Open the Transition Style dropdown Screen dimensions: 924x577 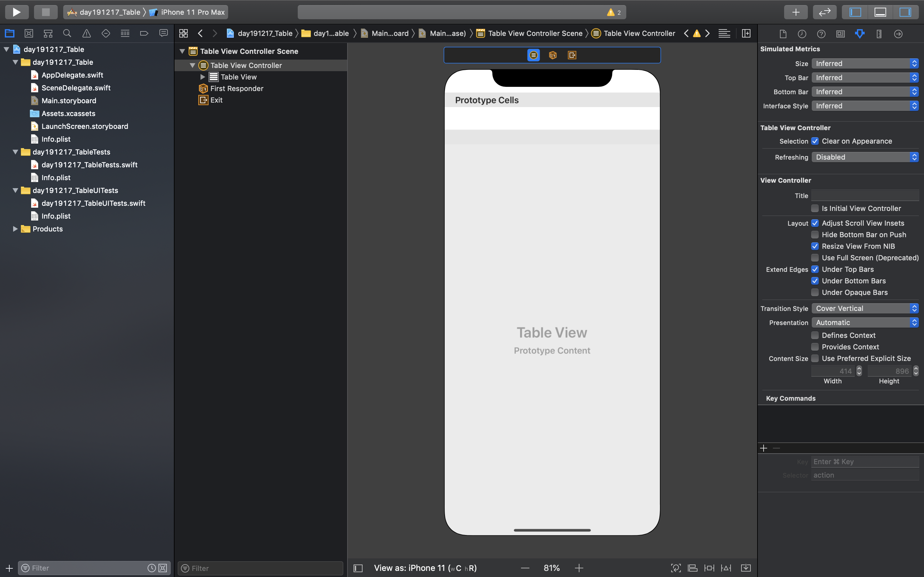865,308
